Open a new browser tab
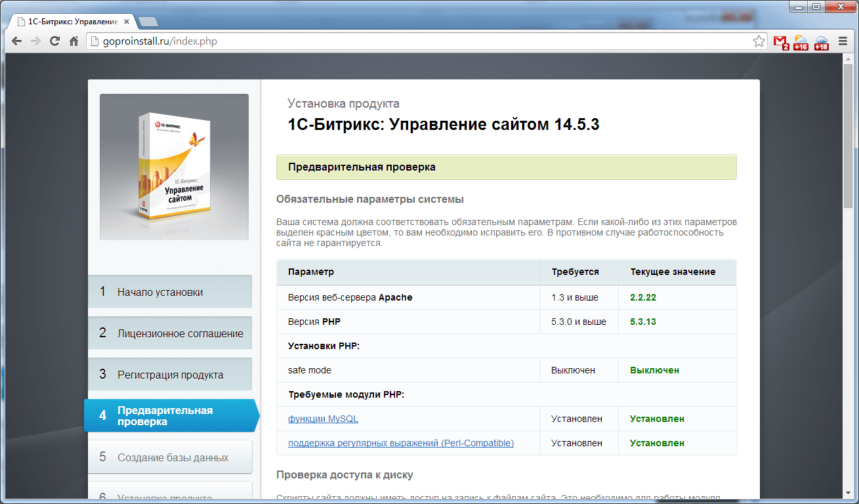The width and height of the screenshot is (859, 504). [148, 22]
